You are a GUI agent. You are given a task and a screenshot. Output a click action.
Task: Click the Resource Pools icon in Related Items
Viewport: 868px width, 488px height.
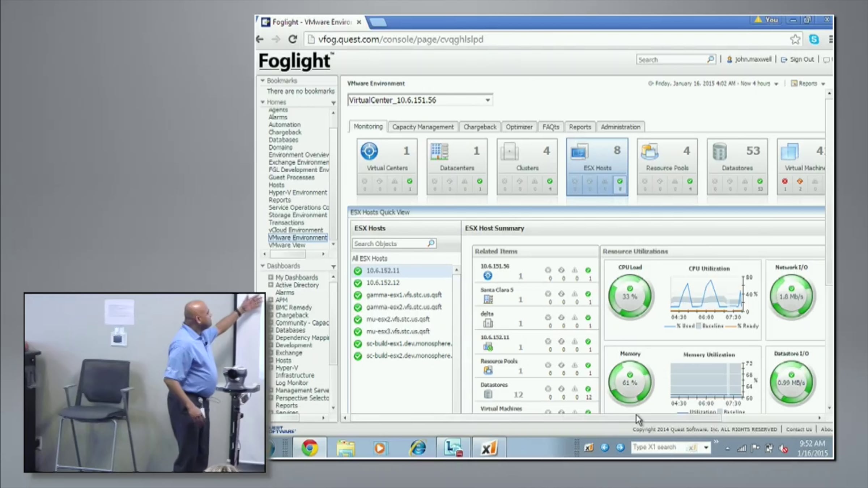click(488, 370)
